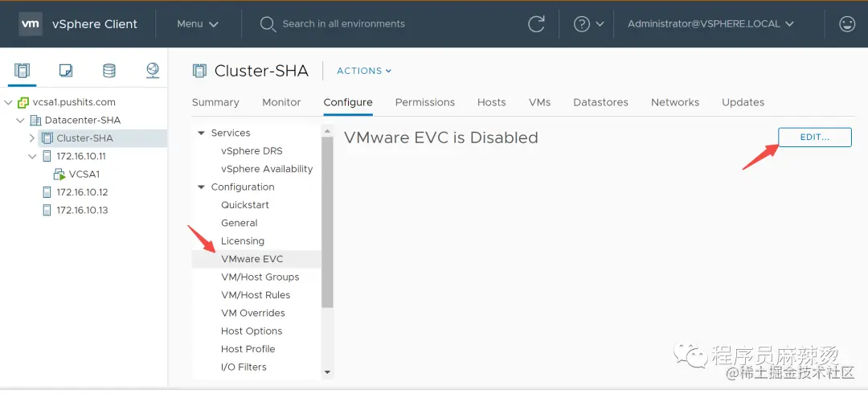Open VM/Host Rules settings
This screenshot has height=394, width=868.
pyautogui.click(x=256, y=295)
